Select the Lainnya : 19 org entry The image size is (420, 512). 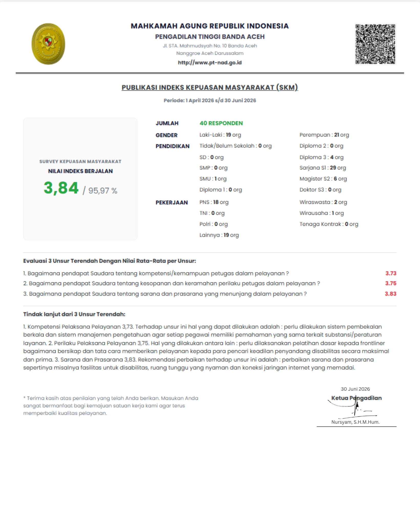[x=219, y=235]
